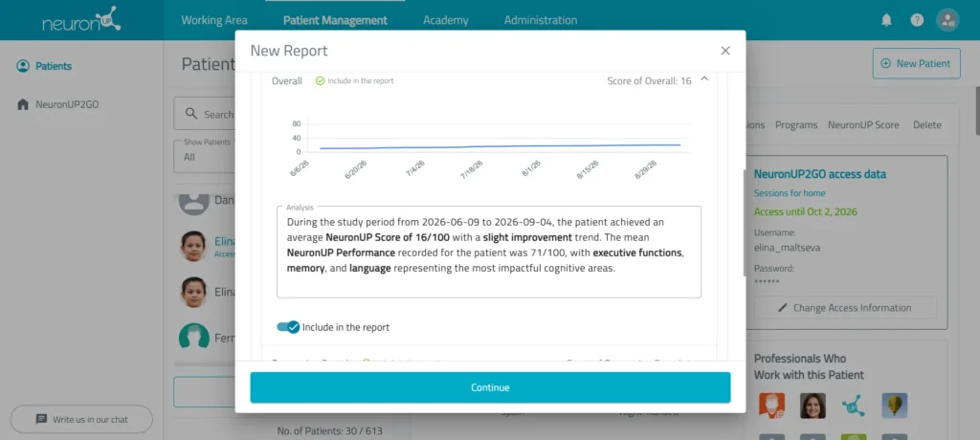Viewport: 980px width, 440px height.
Task: Click the Continue button
Action: 490,387
